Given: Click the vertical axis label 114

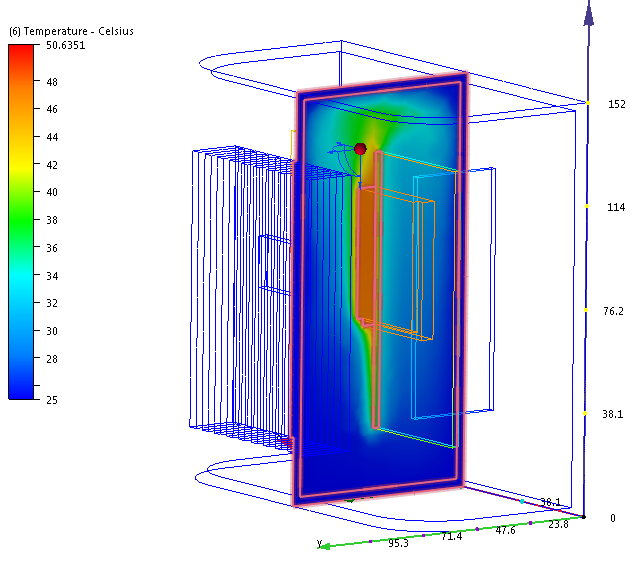Looking at the screenshot, I should (616, 208).
